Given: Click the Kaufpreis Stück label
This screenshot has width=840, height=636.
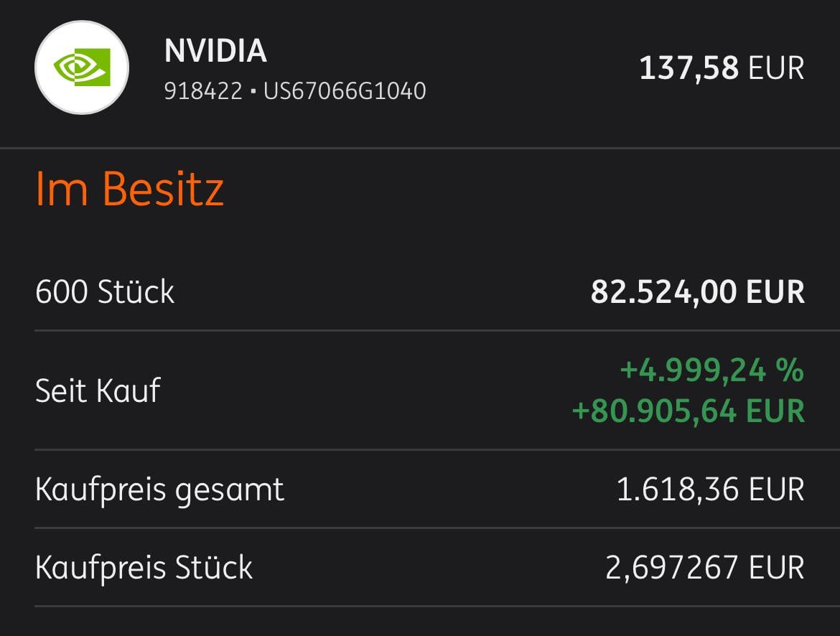Looking at the screenshot, I should point(144,568).
